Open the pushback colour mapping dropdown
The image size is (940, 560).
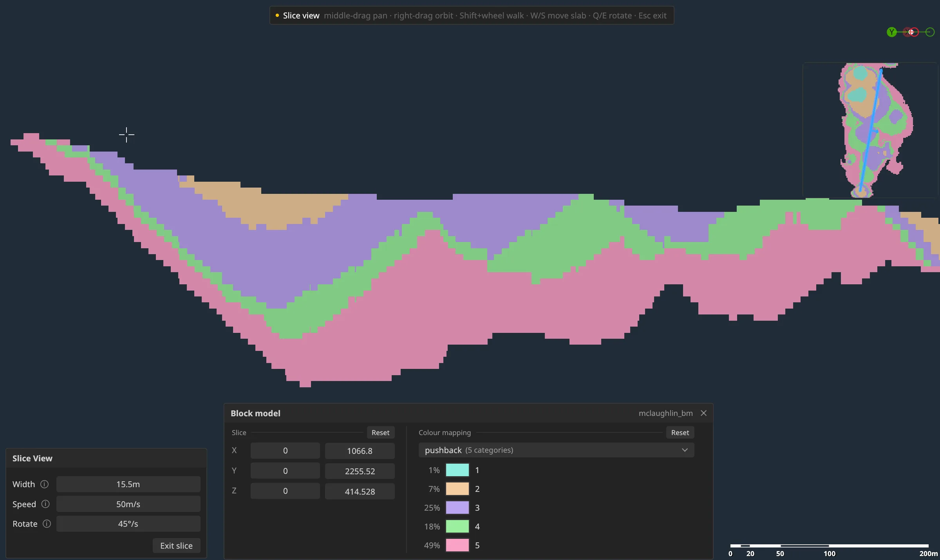coord(556,450)
